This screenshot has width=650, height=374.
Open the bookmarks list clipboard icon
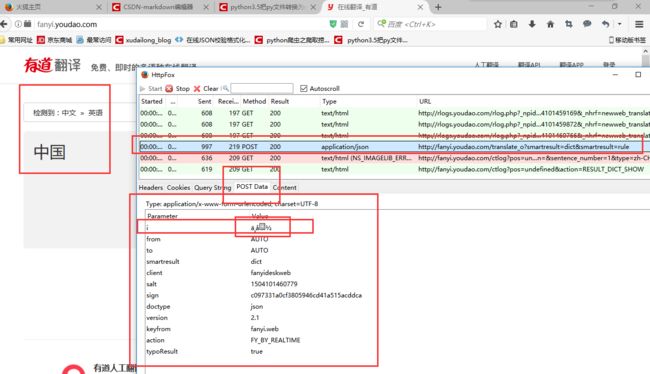tap(514, 24)
